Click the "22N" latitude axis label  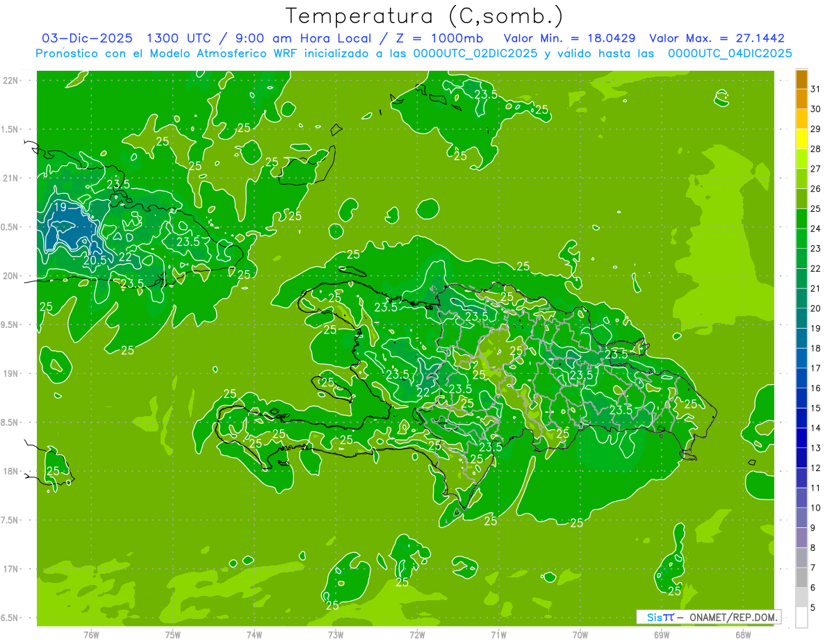tap(10, 80)
